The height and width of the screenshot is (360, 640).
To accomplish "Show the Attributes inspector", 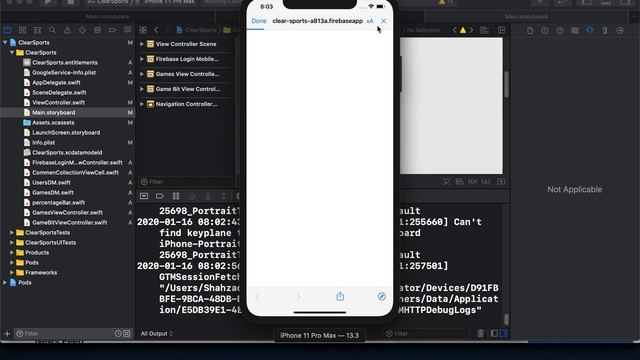I will coord(590,30).
